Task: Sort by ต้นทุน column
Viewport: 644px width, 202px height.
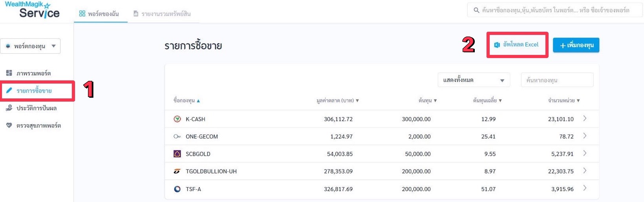Action: (x=428, y=101)
